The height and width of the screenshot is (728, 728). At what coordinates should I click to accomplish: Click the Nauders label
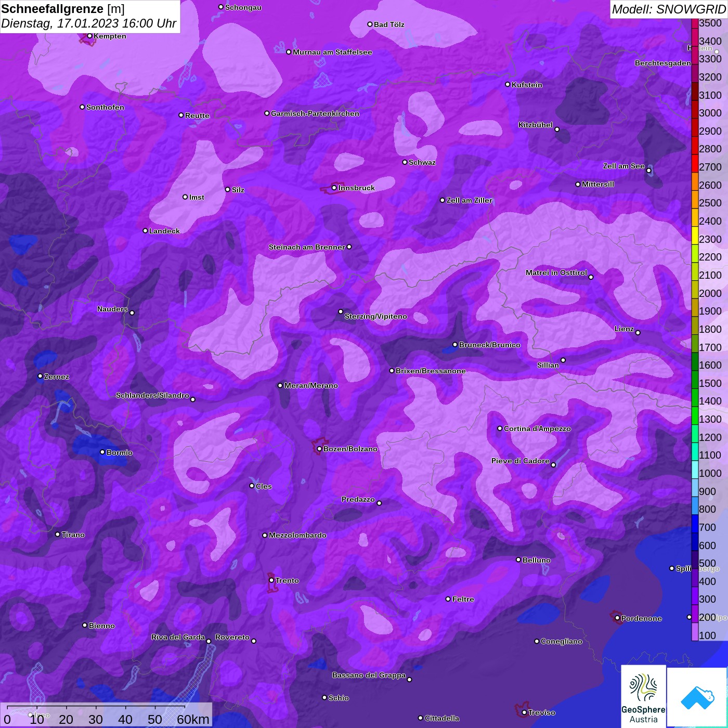click(x=112, y=309)
